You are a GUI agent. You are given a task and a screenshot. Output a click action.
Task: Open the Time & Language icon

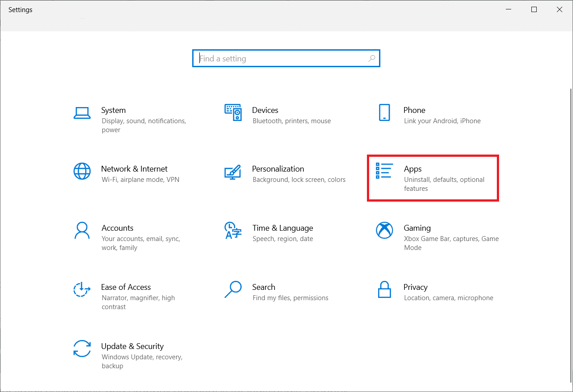click(233, 231)
